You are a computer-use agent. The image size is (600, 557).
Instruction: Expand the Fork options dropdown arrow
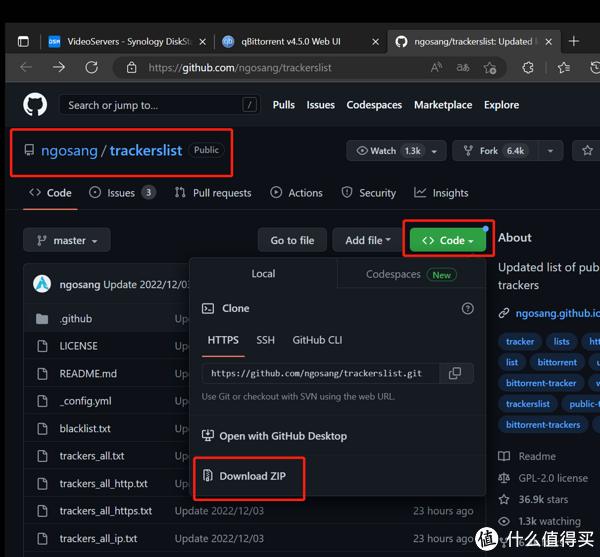pos(550,151)
